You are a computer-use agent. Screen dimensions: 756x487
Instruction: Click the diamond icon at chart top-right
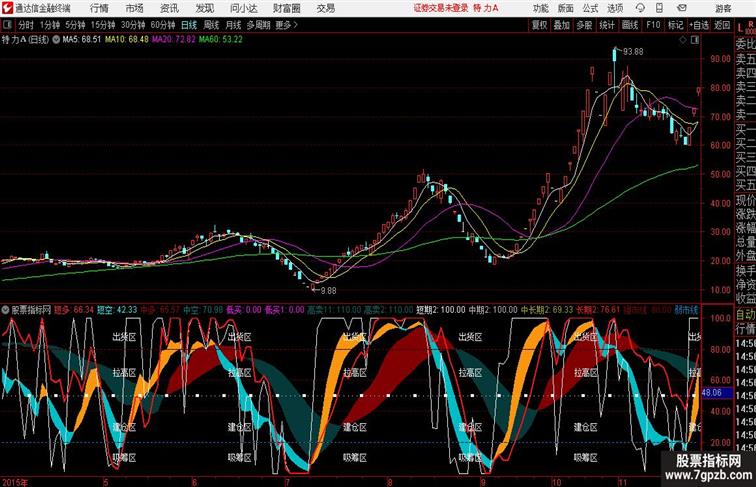(683, 40)
